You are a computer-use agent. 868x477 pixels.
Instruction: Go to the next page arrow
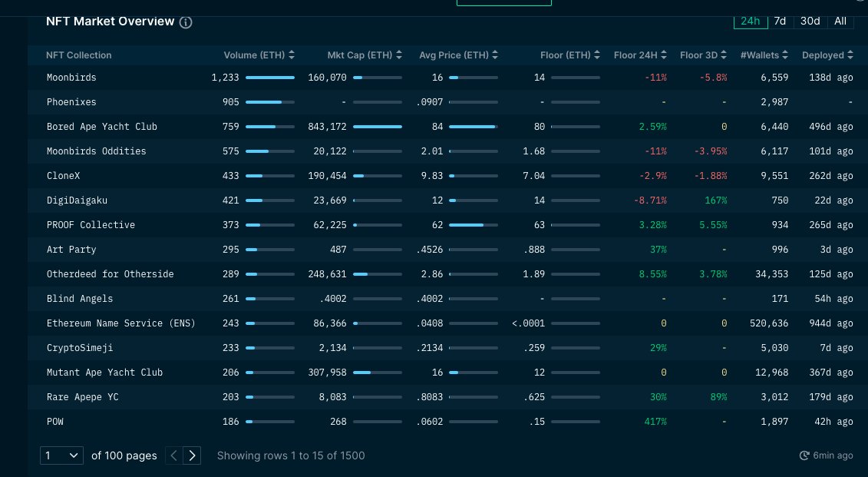pyautogui.click(x=192, y=455)
